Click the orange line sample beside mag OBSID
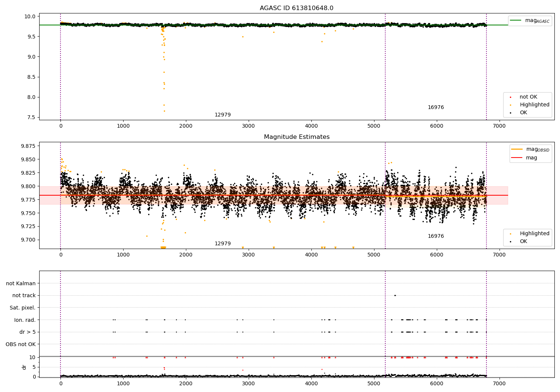The image size is (560, 392). pyautogui.click(x=517, y=149)
